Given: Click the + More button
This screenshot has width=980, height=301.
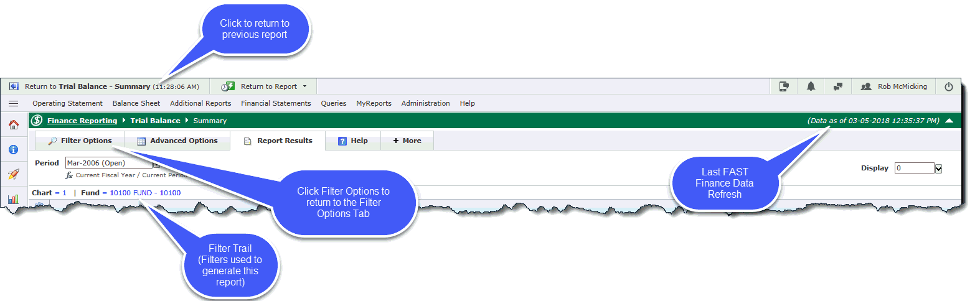Looking at the screenshot, I should coord(407,141).
